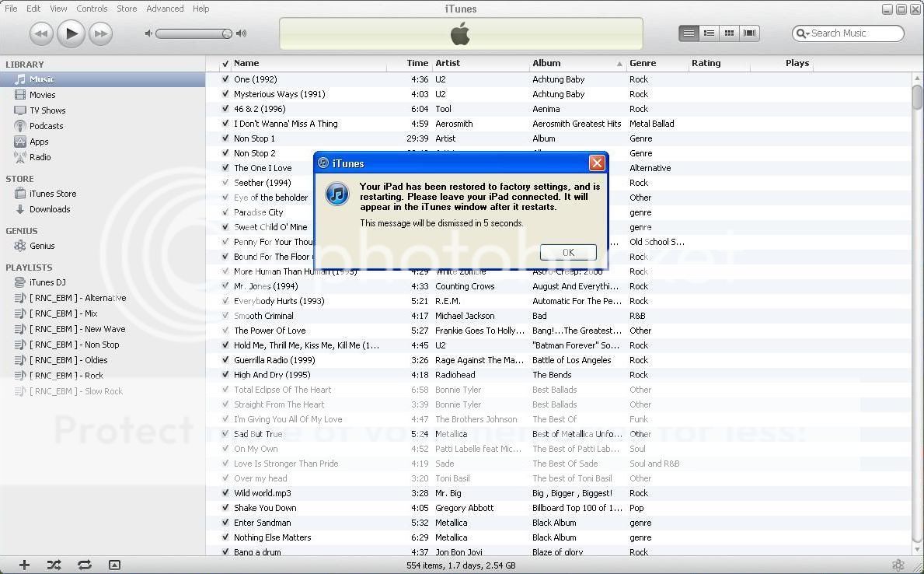Sort by the Rating column
This screenshot has width=924, height=574.
tap(720, 63)
